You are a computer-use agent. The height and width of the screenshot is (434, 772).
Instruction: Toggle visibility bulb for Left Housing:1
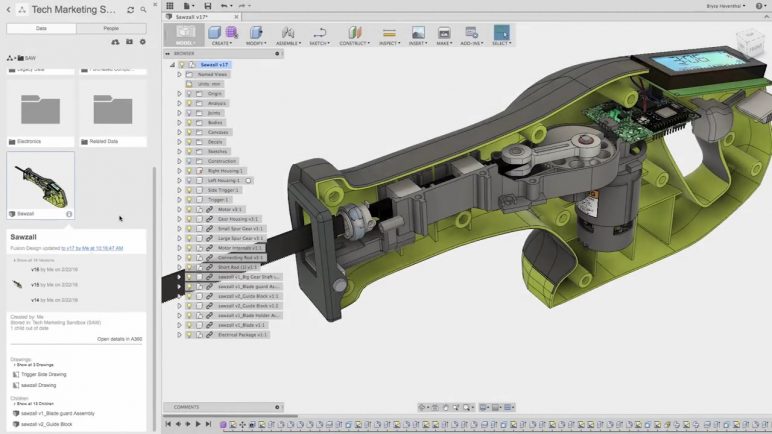pyautogui.click(x=189, y=180)
